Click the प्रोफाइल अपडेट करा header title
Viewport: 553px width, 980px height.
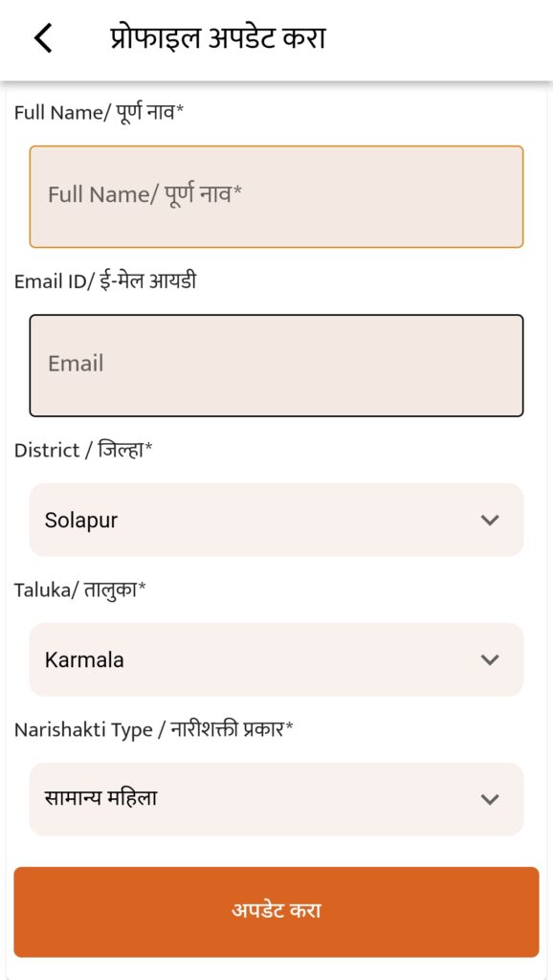click(217, 38)
